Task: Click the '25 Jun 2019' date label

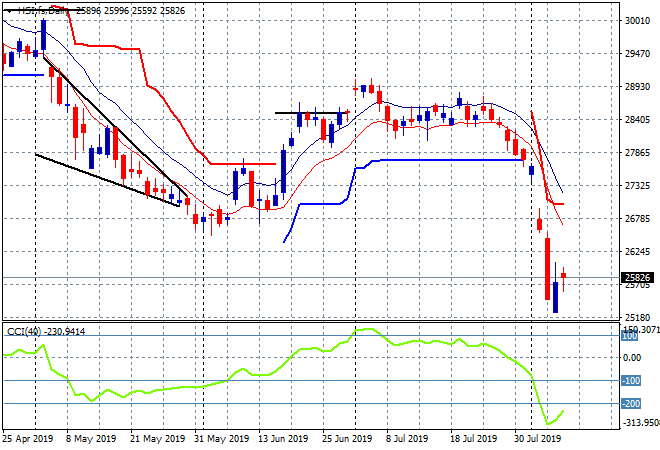Action: point(347,439)
